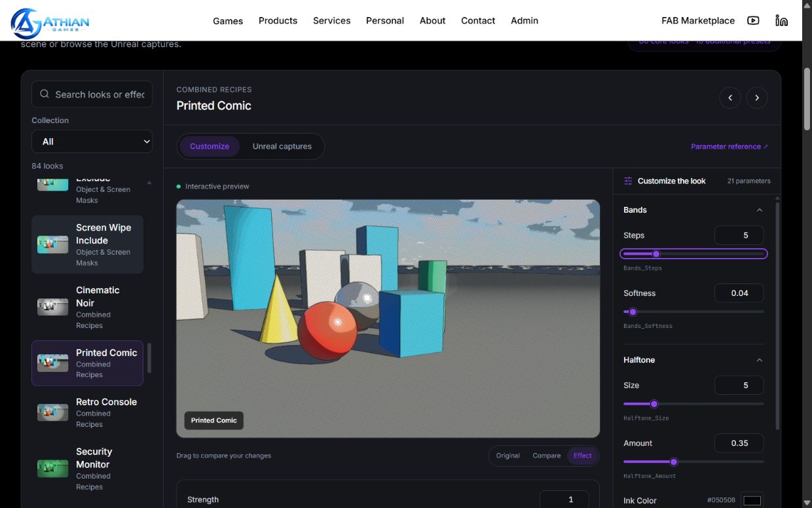Open the Games menu
The height and width of the screenshot is (508, 812).
[228, 21]
